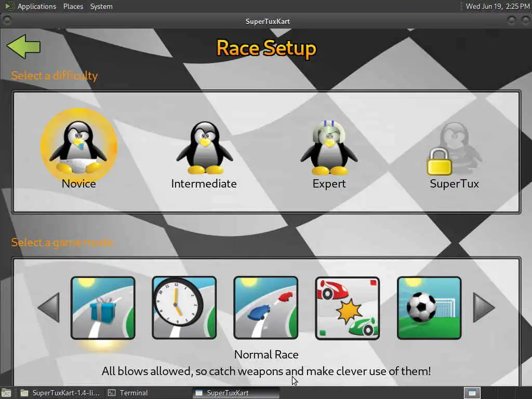Select Novice difficulty penguin
Viewport: 532px width, 399px height.
tap(78, 146)
